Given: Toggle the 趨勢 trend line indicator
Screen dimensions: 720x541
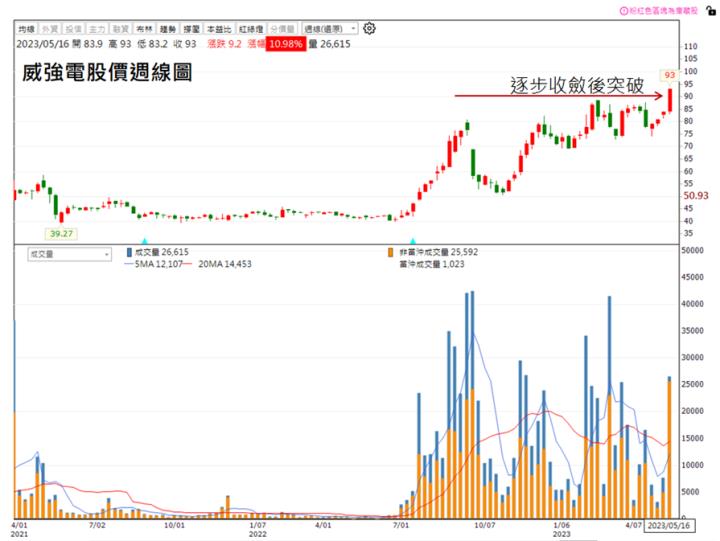Looking at the screenshot, I should click(x=168, y=29).
